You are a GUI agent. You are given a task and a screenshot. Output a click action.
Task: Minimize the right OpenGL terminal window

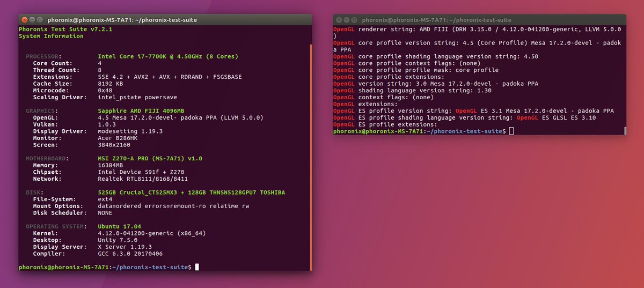[x=347, y=20]
